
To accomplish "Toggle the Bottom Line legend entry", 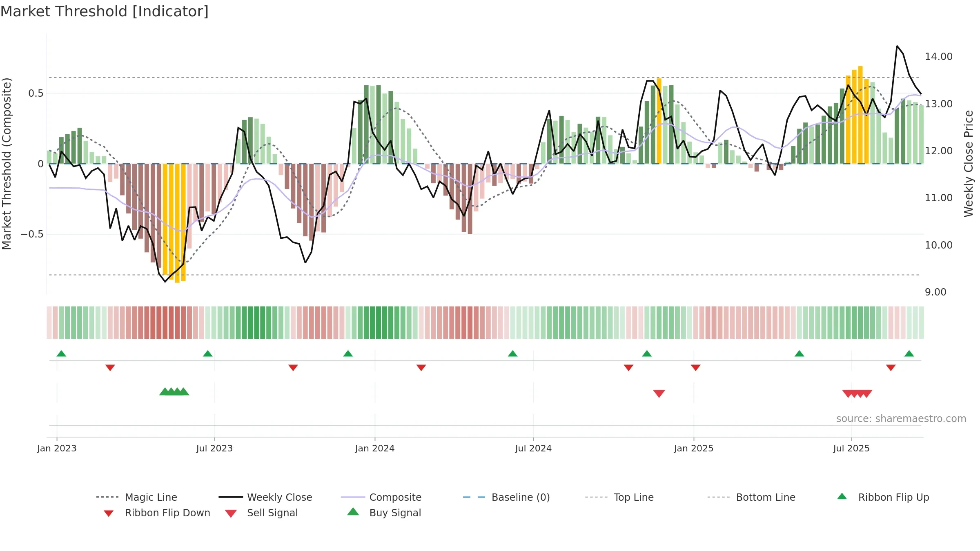I will click(x=751, y=497).
